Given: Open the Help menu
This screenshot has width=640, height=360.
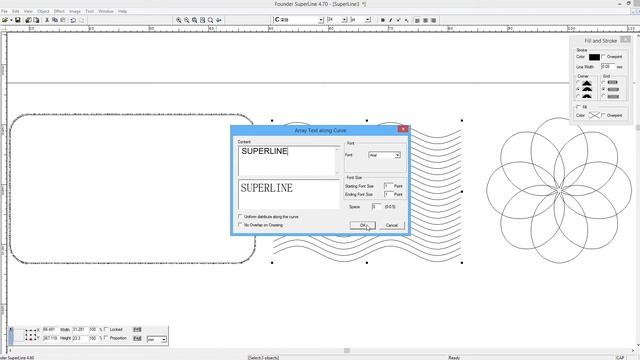Looking at the screenshot, I should pos(122,11).
